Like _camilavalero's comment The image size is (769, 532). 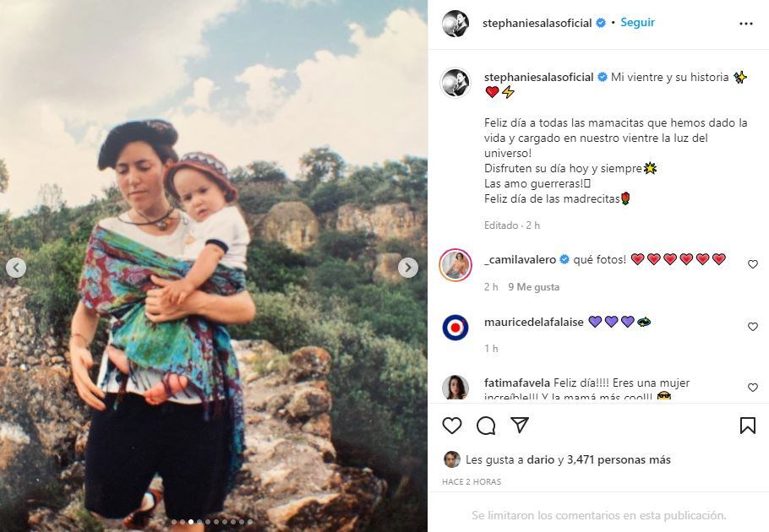click(x=753, y=264)
